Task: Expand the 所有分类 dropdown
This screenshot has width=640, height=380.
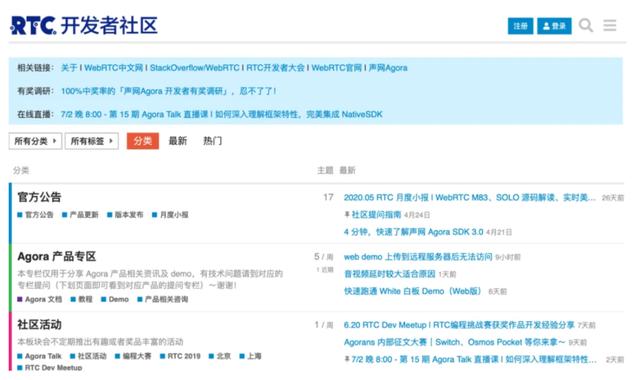Action: click(x=35, y=141)
